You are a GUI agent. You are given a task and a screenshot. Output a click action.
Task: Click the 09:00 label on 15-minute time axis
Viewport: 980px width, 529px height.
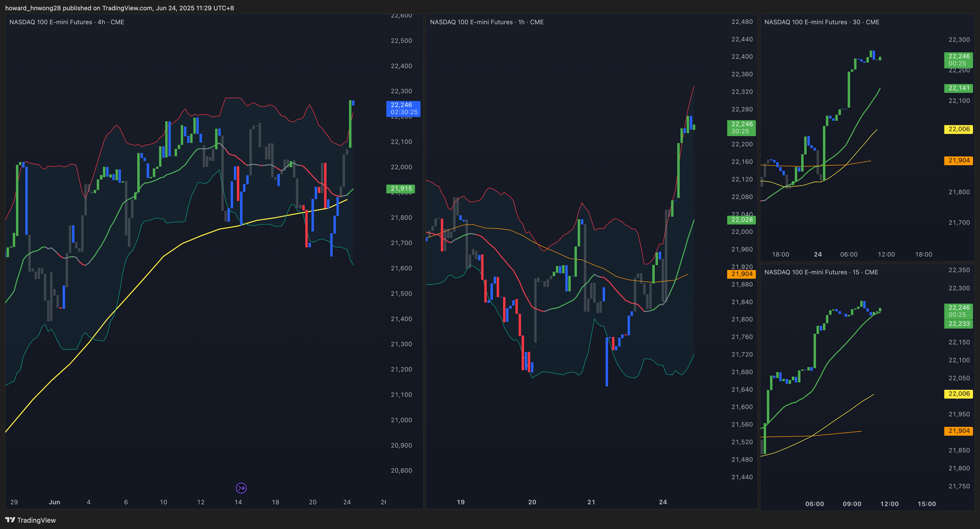[x=852, y=504]
